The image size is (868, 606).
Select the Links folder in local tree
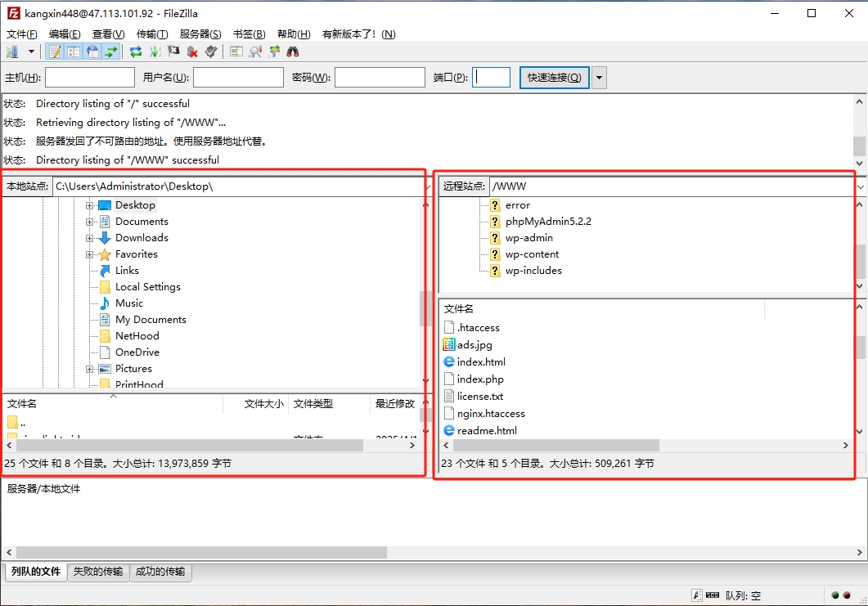pos(127,271)
